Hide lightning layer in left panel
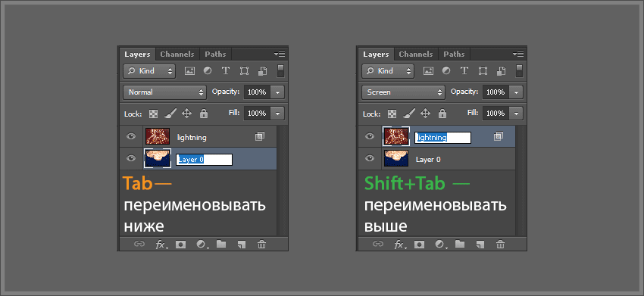This screenshot has height=296, width=644. tap(131, 136)
